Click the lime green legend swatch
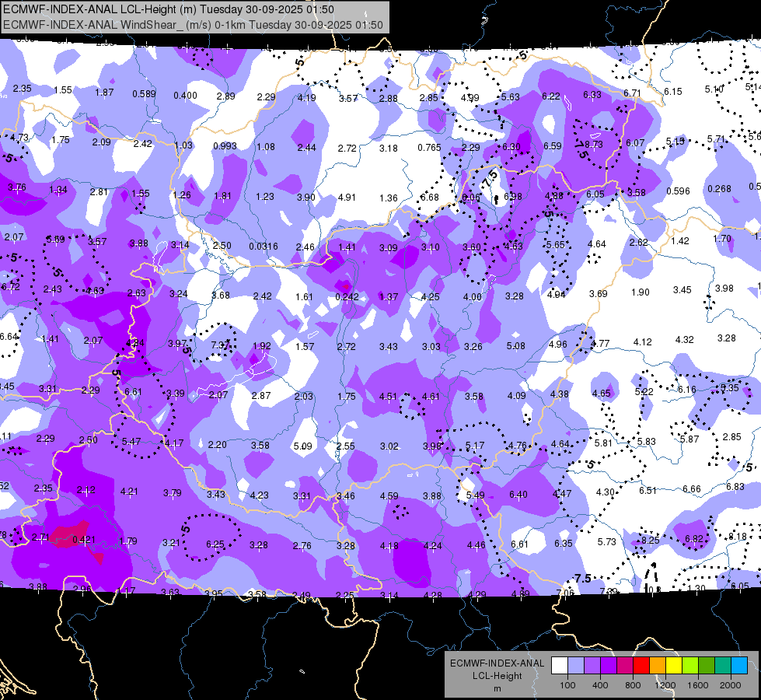761x700 pixels. [x=690, y=666]
